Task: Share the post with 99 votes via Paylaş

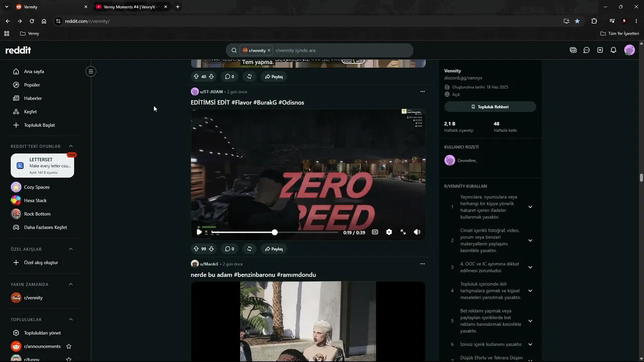Action: 274,249
